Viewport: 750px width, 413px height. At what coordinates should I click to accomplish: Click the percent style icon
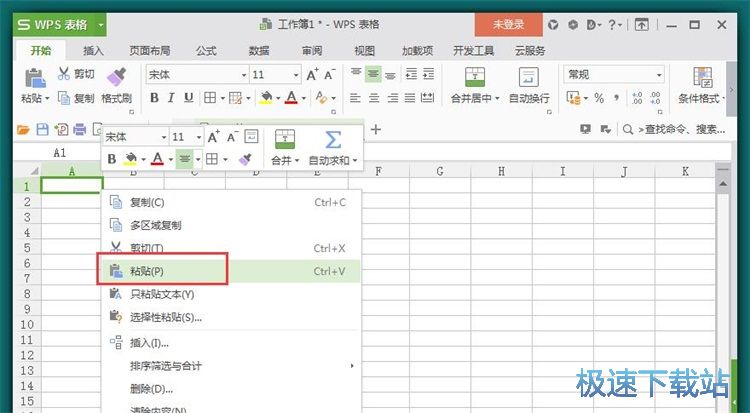point(599,98)
